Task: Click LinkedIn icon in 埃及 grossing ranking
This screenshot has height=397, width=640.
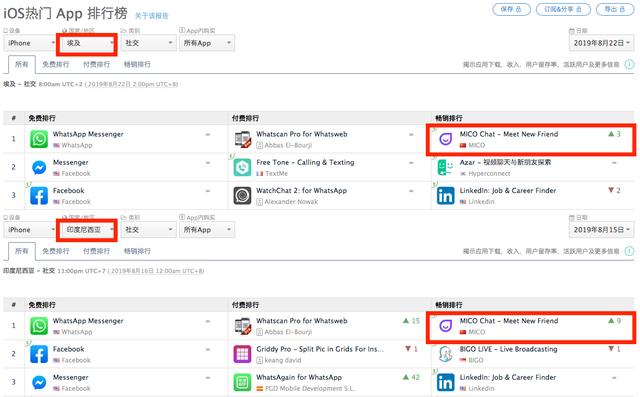Action: (445, 195)
